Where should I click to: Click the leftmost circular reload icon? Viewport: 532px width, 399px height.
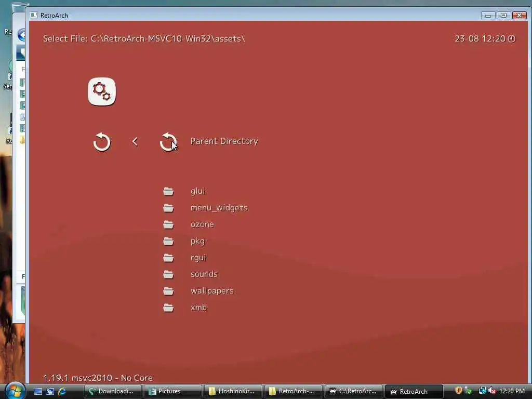102,142
